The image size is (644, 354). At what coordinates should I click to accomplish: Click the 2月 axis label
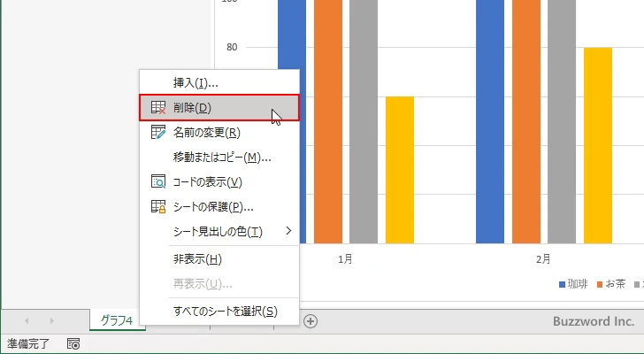tap(543, 259)
